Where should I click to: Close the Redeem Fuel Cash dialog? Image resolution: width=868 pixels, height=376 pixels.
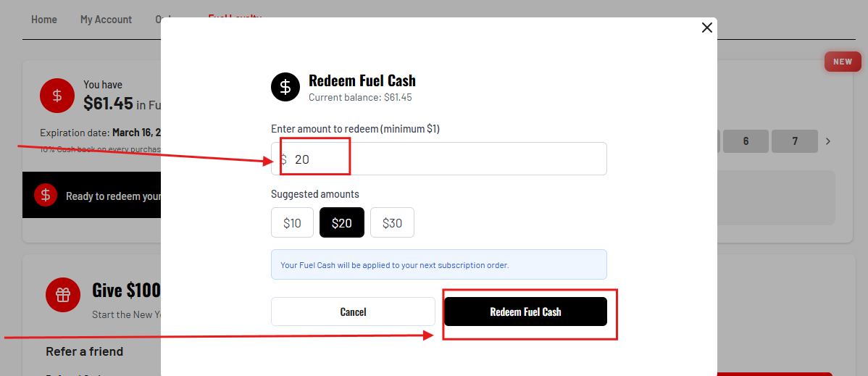click(707, 28)
